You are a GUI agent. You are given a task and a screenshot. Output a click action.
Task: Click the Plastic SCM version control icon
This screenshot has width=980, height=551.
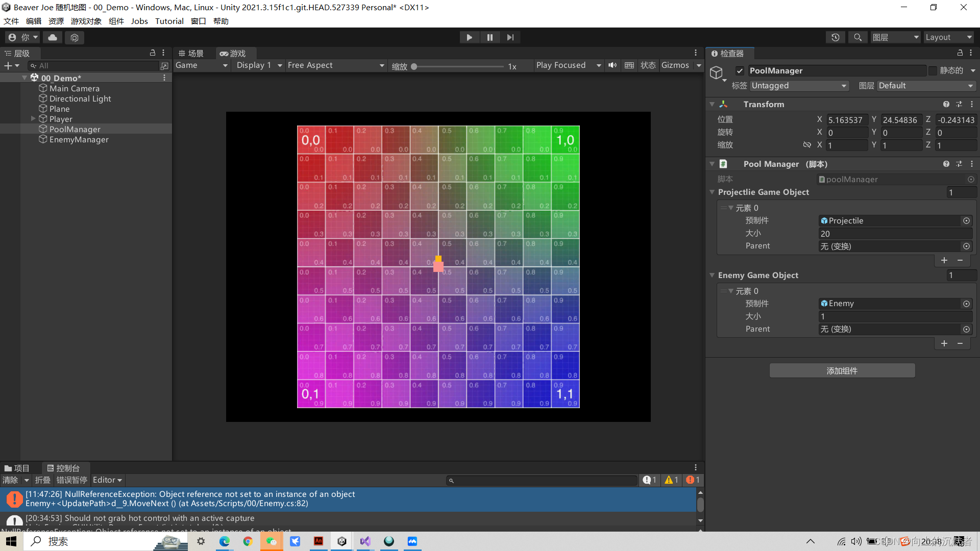(x=75, y=37)
